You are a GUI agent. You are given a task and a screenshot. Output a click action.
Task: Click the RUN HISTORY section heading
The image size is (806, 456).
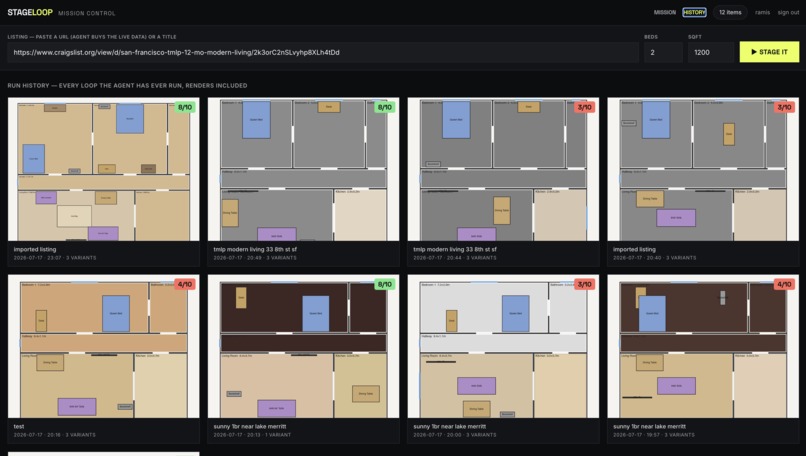coord(127,85)
